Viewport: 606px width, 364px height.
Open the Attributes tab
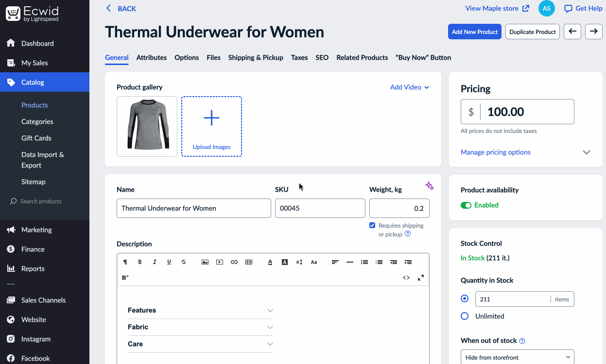(152, 58)
